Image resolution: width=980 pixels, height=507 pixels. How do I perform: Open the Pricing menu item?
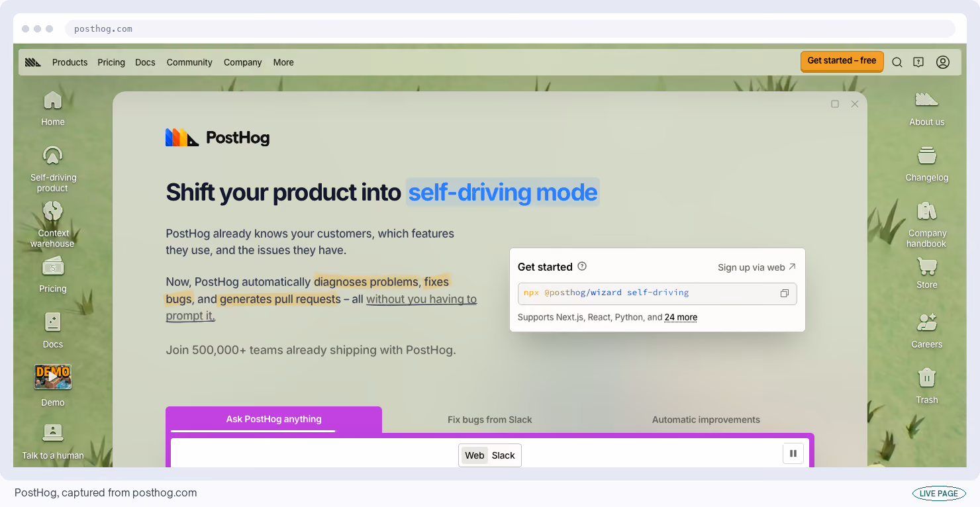point(111,62)
